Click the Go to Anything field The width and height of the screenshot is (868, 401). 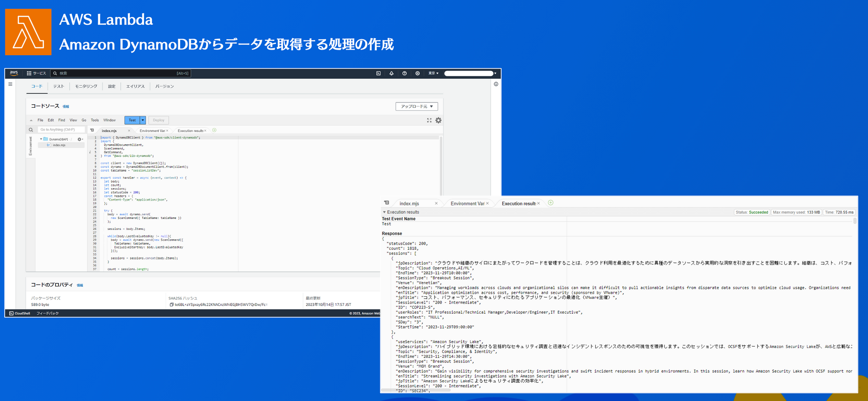(61, 129)
